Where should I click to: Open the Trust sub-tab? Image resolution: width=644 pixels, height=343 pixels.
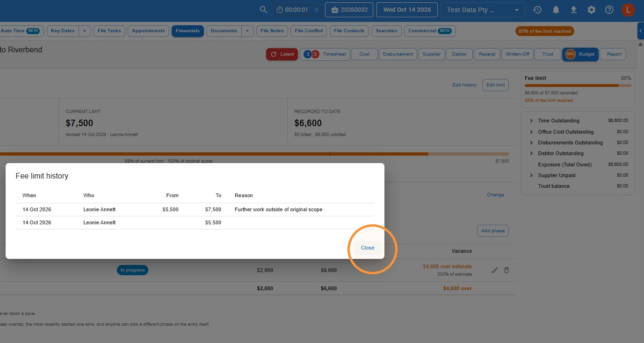548,54
